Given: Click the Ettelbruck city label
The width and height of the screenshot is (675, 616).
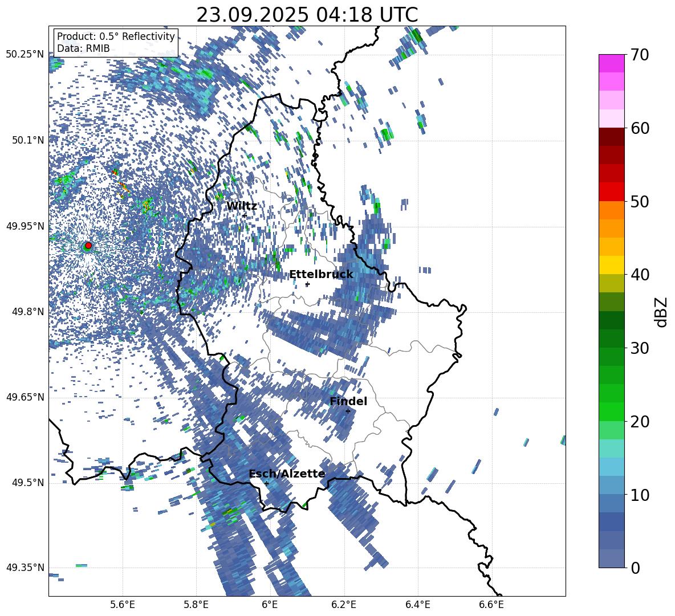Looking at the screenshot, I should pos(321,275).
